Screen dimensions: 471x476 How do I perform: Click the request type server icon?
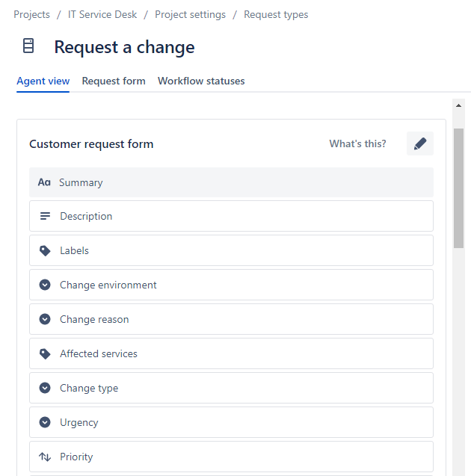pyautogui.click(x=28, y=46)
